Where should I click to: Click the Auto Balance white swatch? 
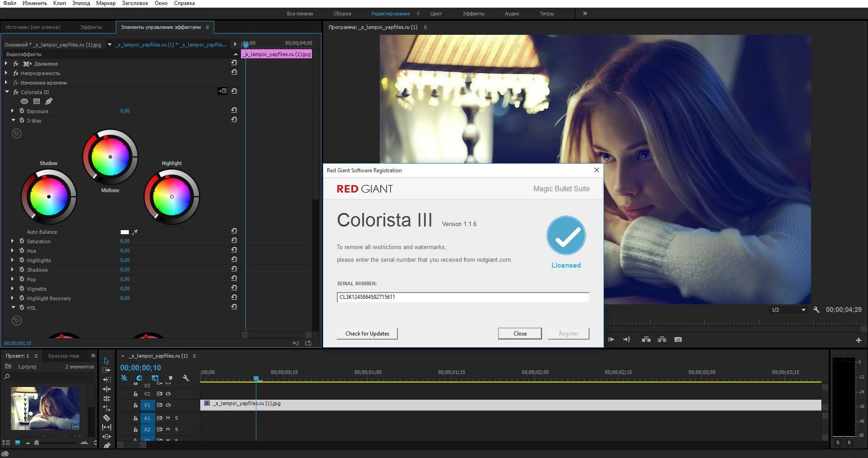pyautogui.click(x=125, y=232)
